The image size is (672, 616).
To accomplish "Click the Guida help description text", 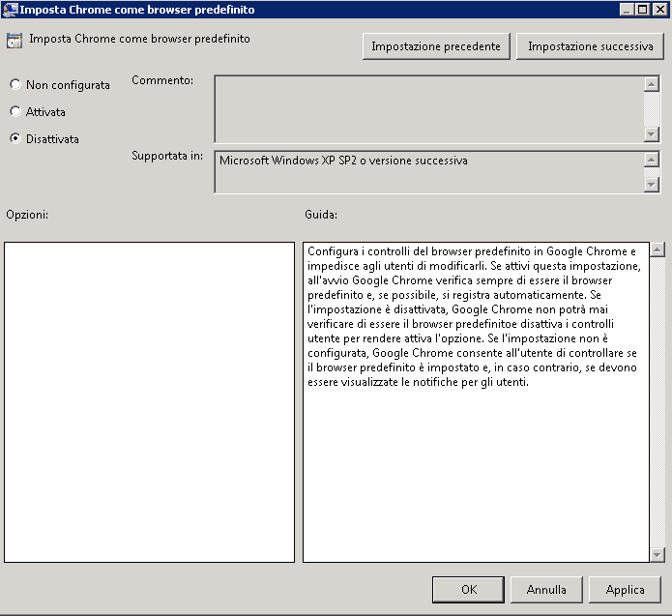I will point(474,316).
